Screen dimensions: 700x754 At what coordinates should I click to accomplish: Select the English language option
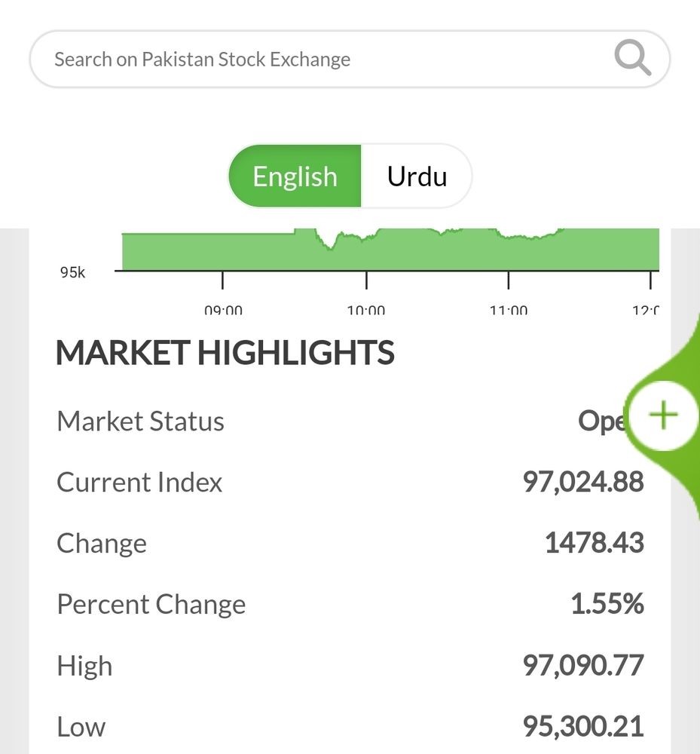[x=295, y=176]
